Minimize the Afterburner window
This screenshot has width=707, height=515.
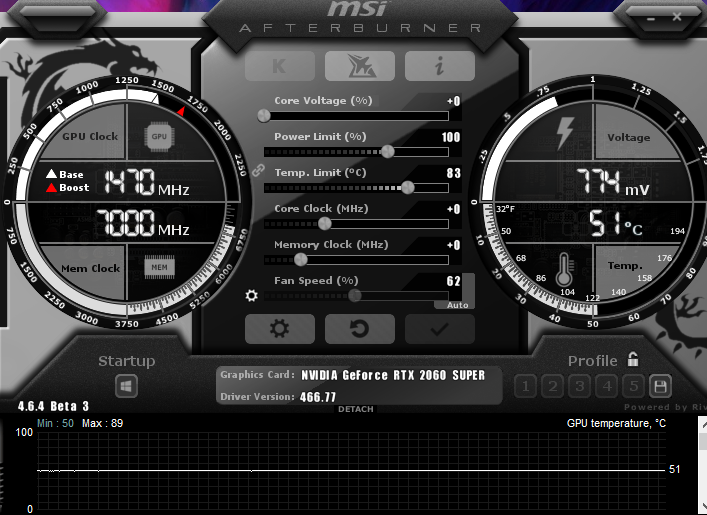651,19
